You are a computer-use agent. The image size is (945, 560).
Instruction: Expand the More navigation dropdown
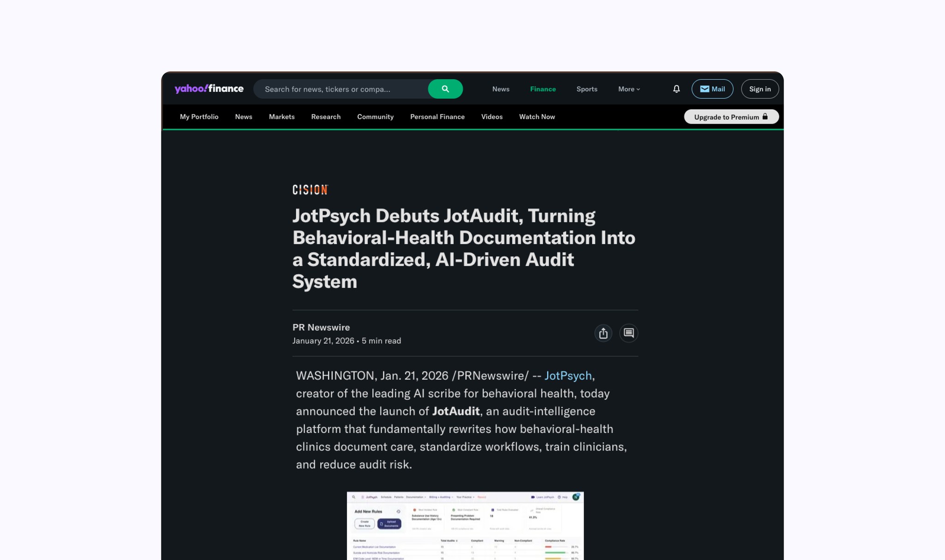[628, 89]
